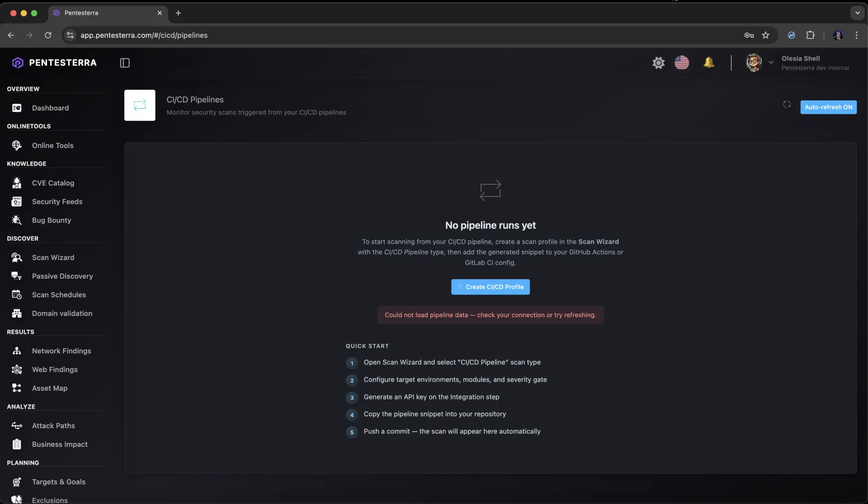Open the notifications bell
The width and height of the screenshot is (868, 504).
709,63
